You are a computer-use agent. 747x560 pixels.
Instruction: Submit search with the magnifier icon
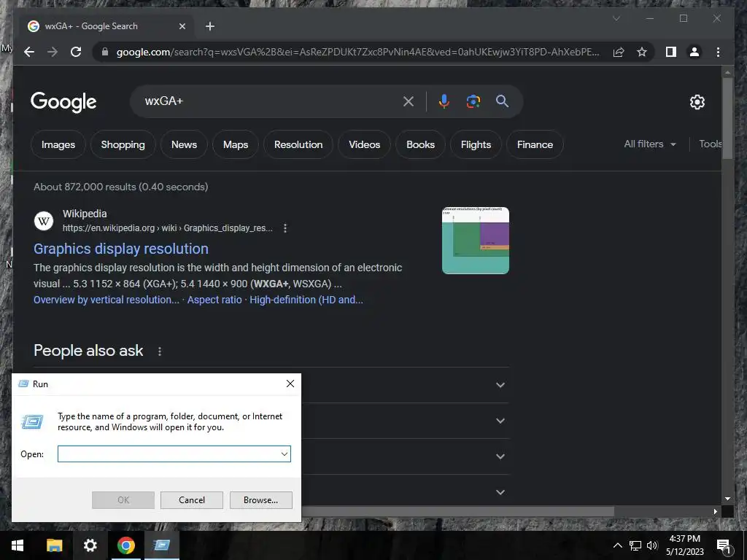coord(502,101)
